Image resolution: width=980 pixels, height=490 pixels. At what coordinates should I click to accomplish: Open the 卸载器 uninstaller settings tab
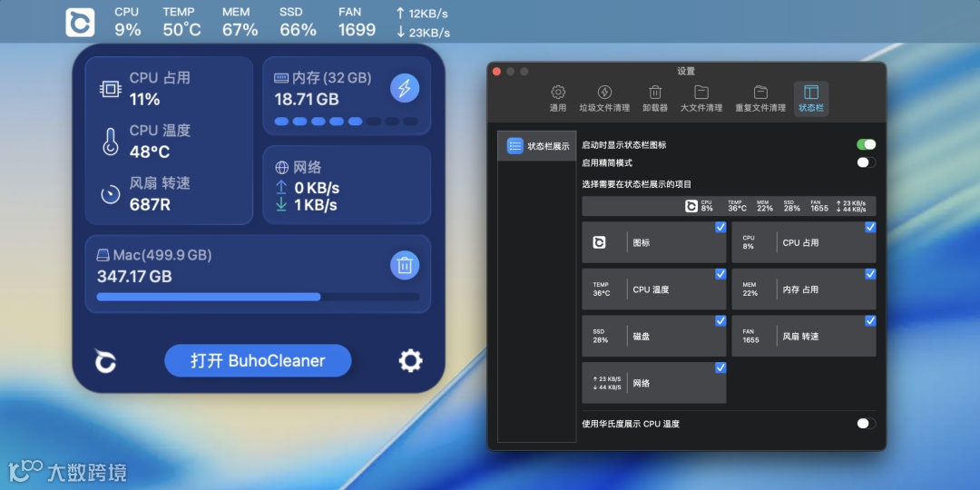coord(655,100)
